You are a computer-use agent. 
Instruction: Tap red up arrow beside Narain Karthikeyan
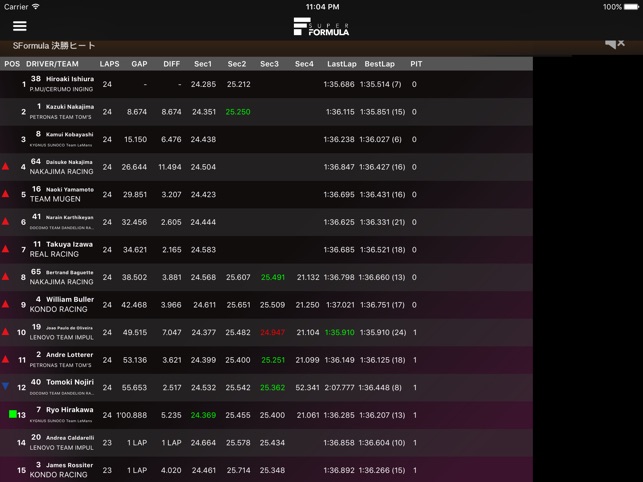tap(5, 221)
